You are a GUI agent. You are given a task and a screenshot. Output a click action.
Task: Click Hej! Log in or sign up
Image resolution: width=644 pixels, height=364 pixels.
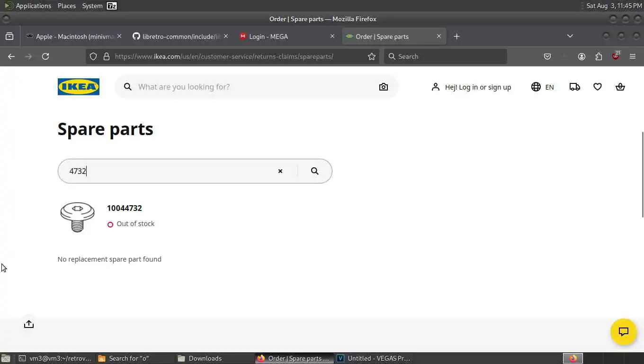471,87
